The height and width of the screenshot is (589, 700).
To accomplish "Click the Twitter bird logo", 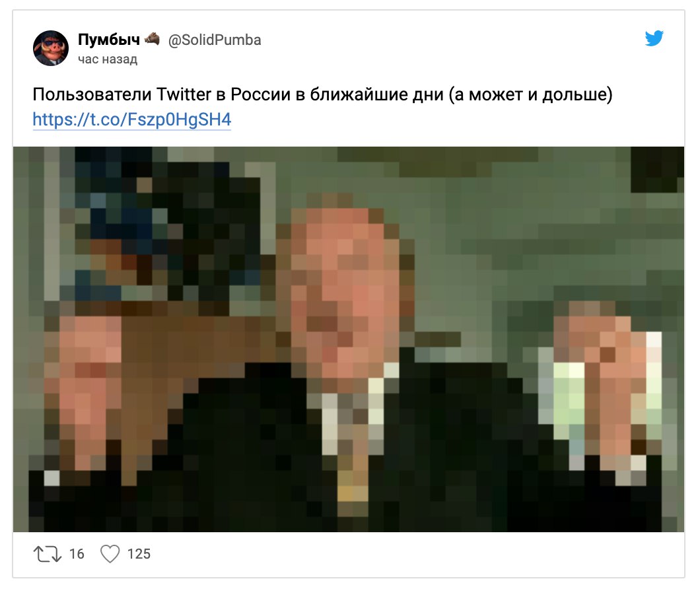I will click(654, 38).
